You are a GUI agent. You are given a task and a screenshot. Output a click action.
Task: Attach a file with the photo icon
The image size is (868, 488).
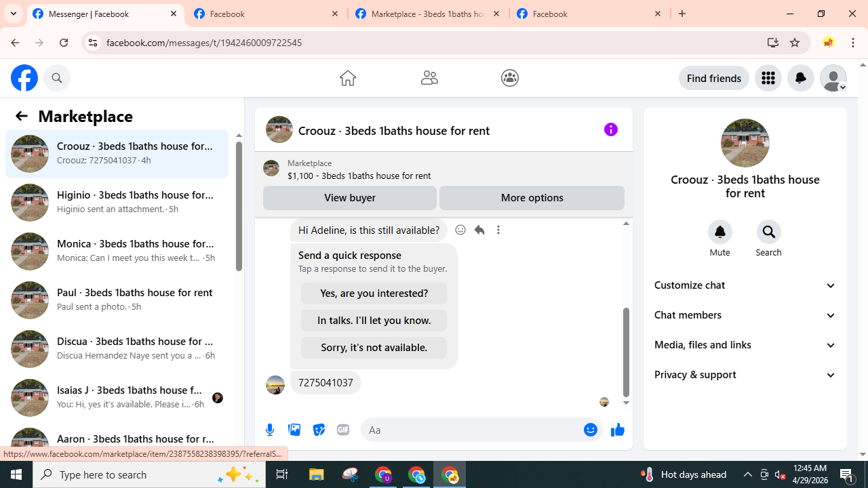pos(294,430)
